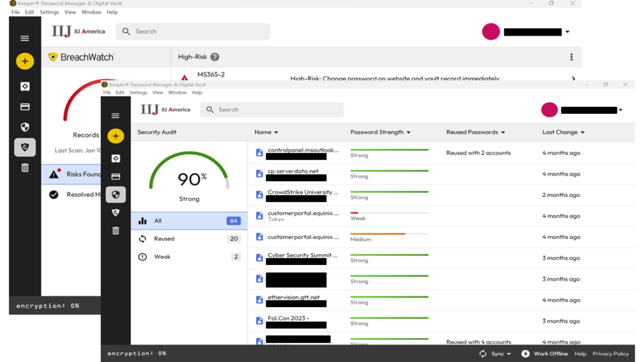The width and height of the screenshot is (644, 362).
Task: Open the trash icon in front sidebar
Action: [116, 231]
